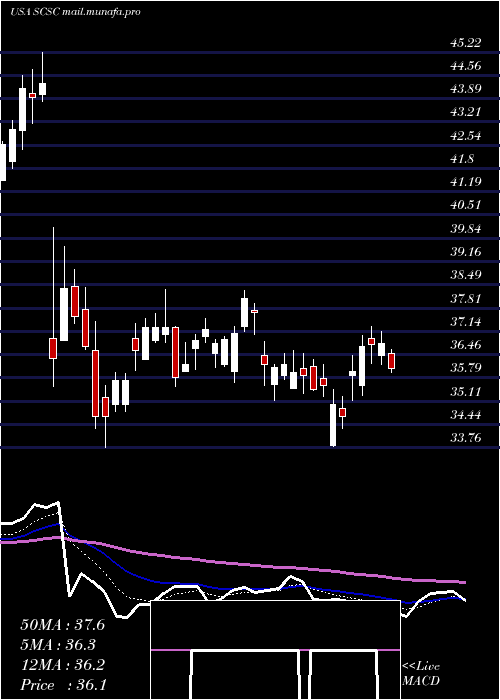Screen dimensions: 500x700
Task: Select the 40.51 price axis label
Action: tap(466, 205)
